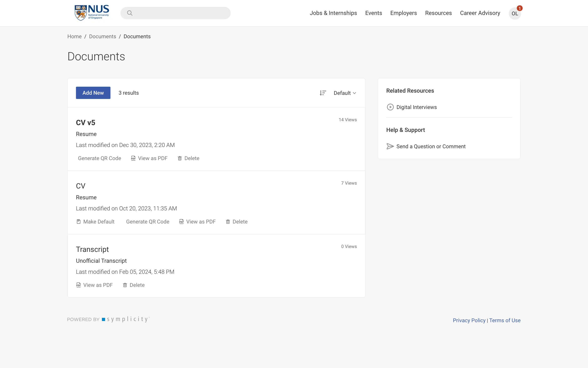Generate QR Code for CV (7 Views)
Screen dimensions: 588x368
click(148, 221)
